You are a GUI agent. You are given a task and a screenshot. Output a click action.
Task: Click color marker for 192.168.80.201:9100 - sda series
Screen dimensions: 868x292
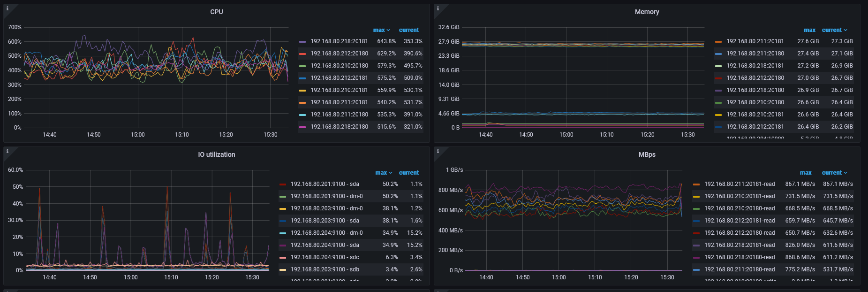tap(283, 184)
